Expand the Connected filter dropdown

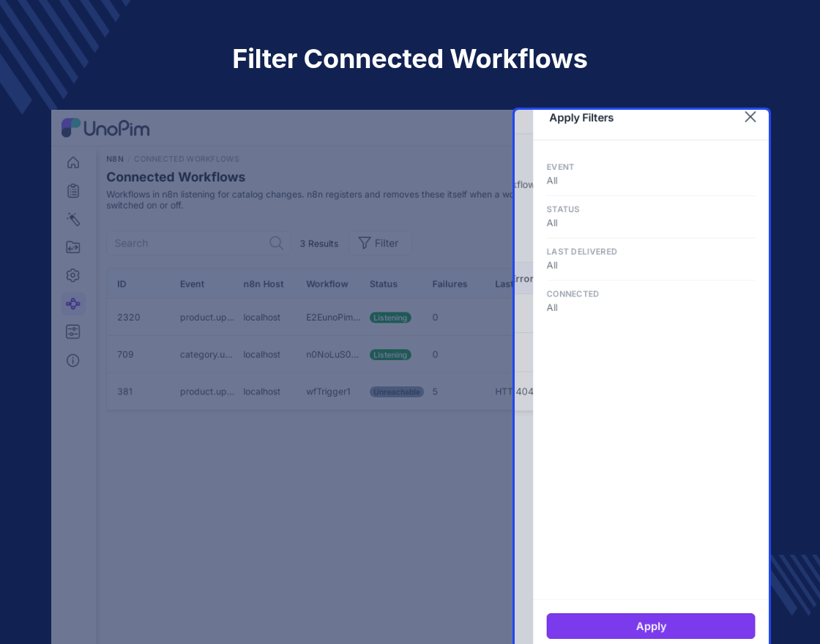point(651,302)
